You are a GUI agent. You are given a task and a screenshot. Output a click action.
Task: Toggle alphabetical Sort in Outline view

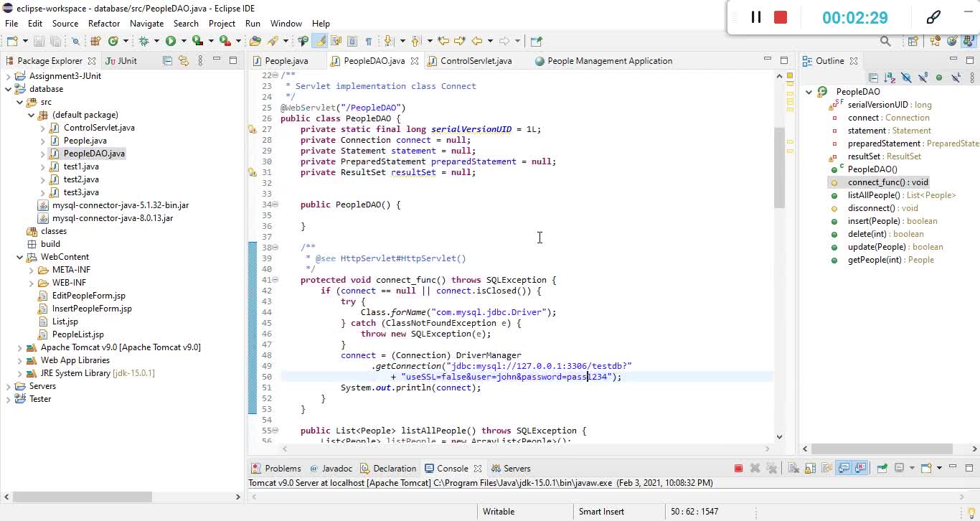tap(890, 78)
